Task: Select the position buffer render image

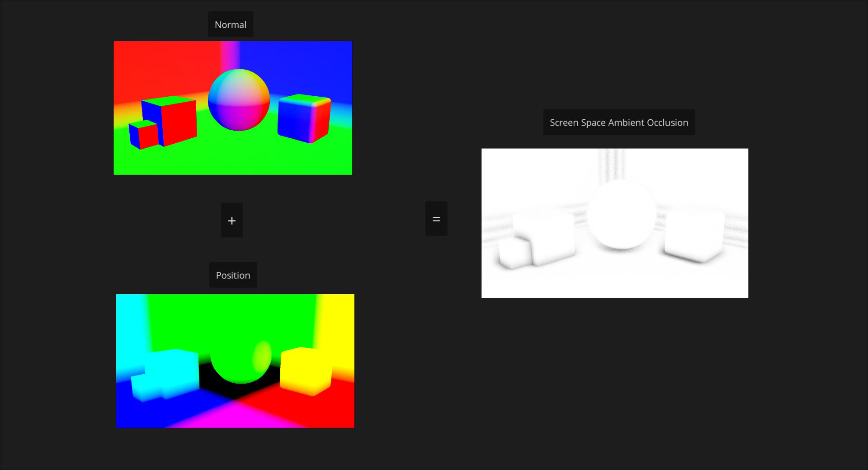Action: pos(235,361)
